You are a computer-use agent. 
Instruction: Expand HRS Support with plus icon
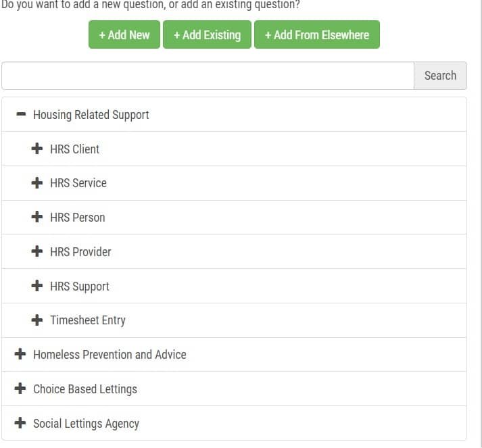coord(37,286)
